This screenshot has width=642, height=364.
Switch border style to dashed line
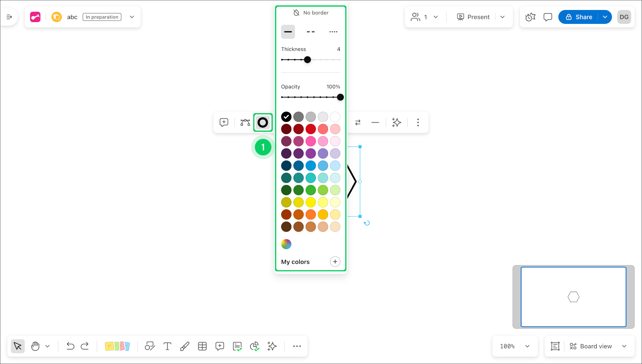310,32
